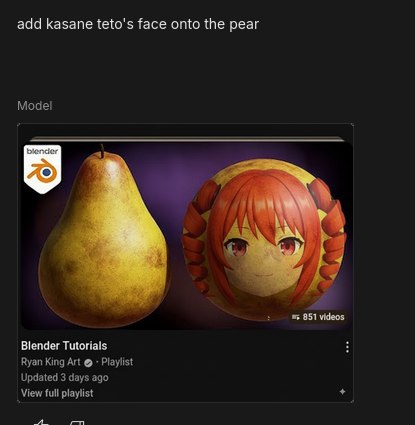Click the thumbs-down icon below the card

coord(77,423)
